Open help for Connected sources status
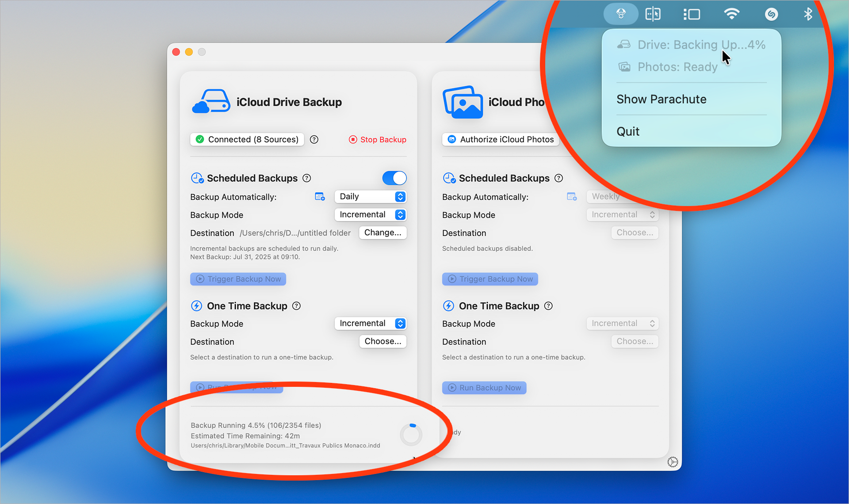The width and height of the screenshot is (849, 504). coord(314,140)
